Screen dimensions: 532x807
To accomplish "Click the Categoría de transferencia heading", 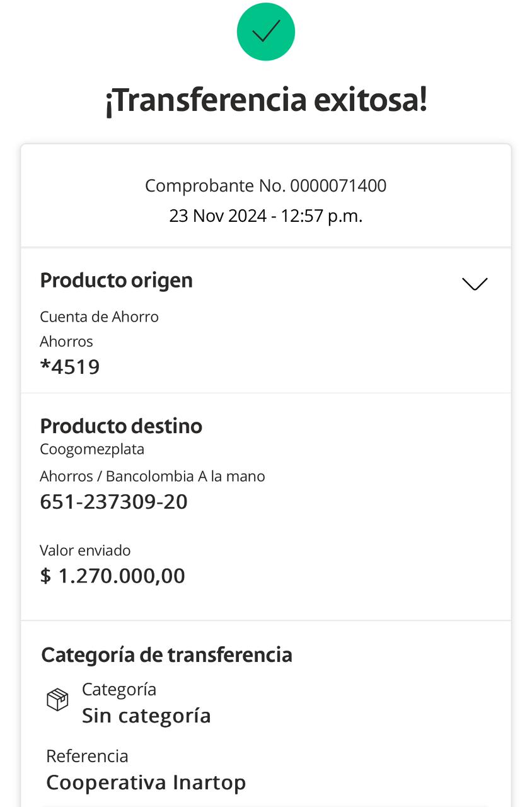I will pos(166,655).
